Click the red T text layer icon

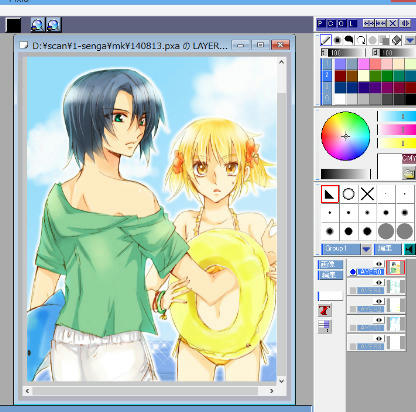click(x=325, y=311)
